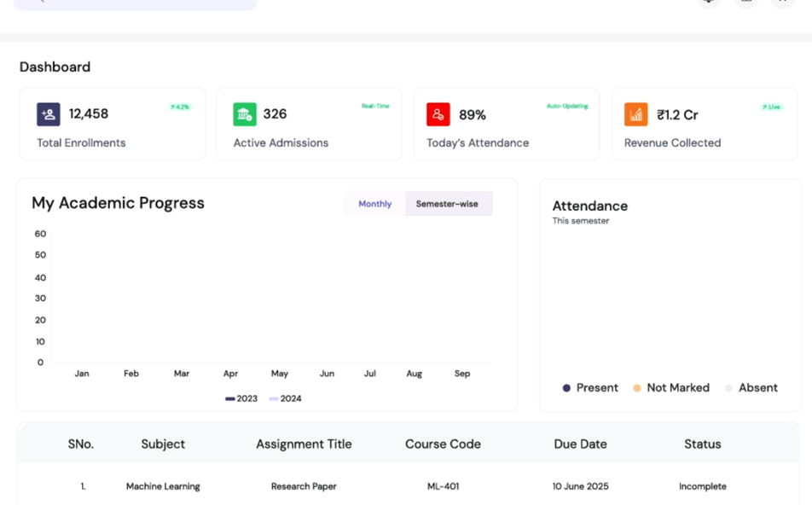Image resolution: width=812 pixels, height=505 pixels.
Task: Click the green Active Admissions bank icon
Action: click(245, 114)
